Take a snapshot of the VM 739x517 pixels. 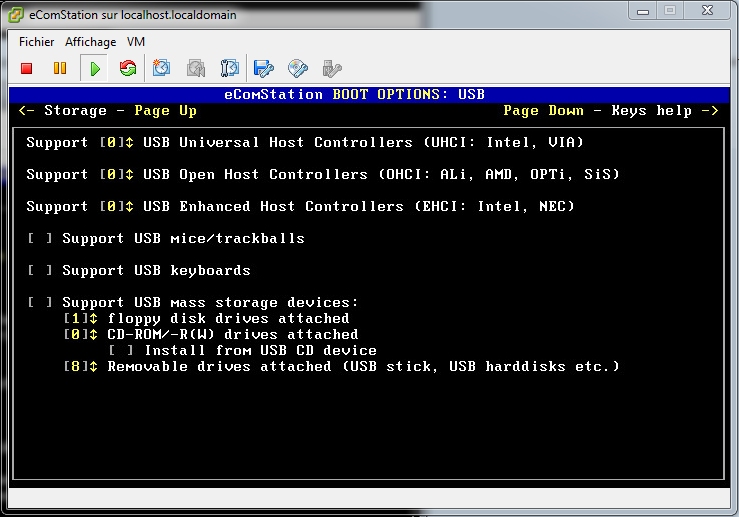tap(161, 68)
